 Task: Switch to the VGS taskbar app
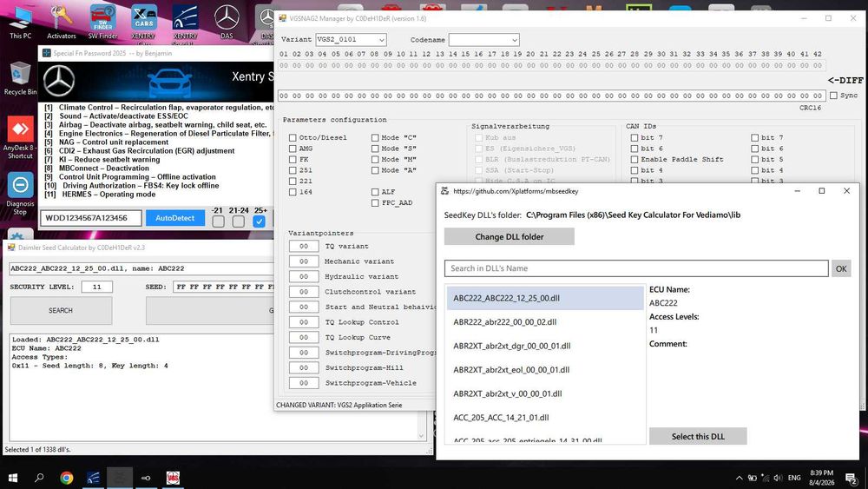(x=173, y=478)
